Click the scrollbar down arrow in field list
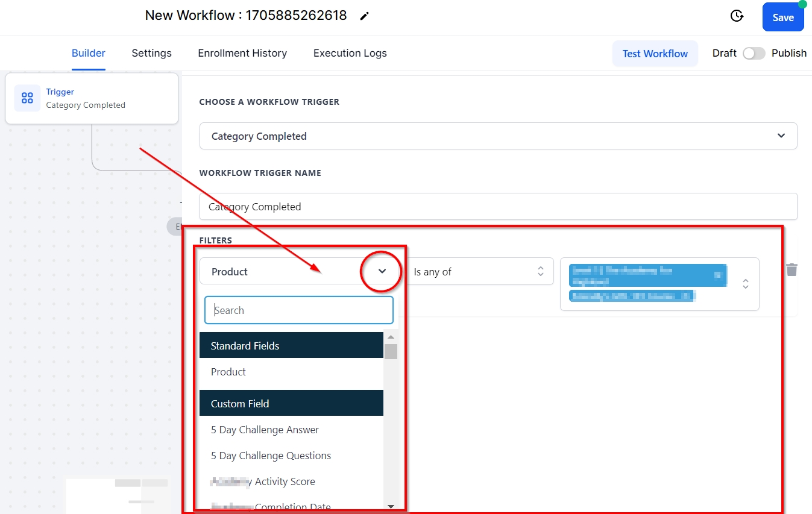812x514 pixels. (x=391, y=507)
